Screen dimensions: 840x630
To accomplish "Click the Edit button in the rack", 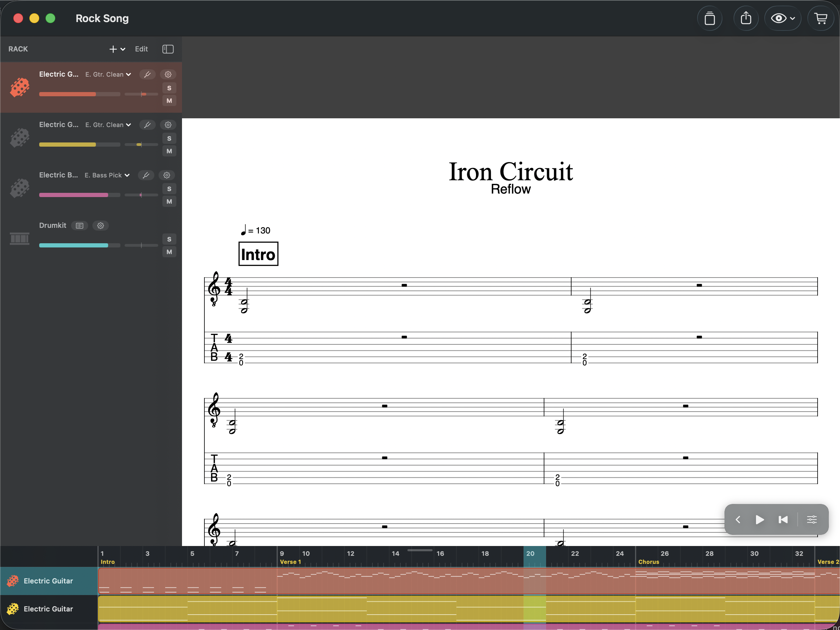I will [x=141, y=49].
